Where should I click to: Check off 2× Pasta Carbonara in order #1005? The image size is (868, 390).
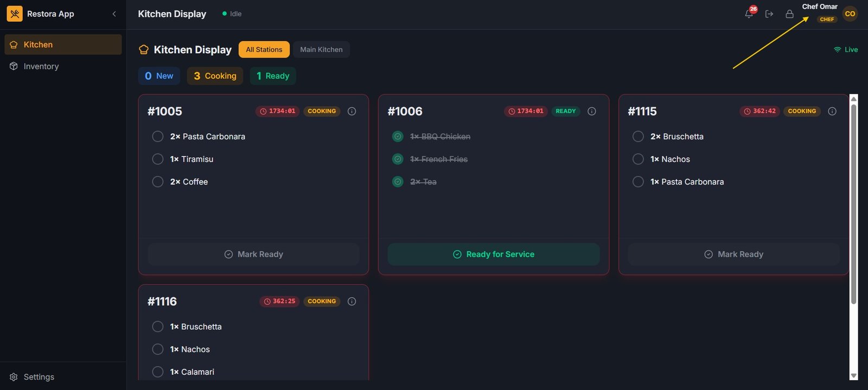click(x=158, y=137)
